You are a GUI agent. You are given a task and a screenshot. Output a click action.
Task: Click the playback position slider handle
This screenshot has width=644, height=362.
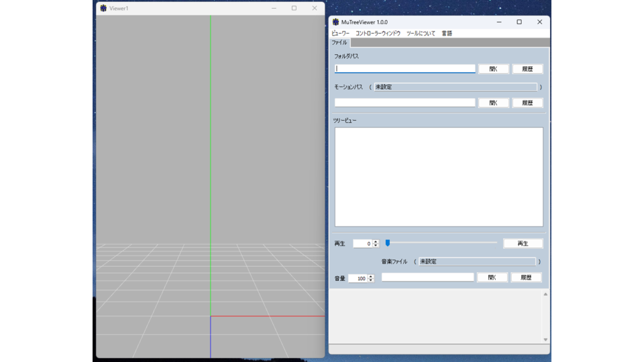tap(387, 243)
